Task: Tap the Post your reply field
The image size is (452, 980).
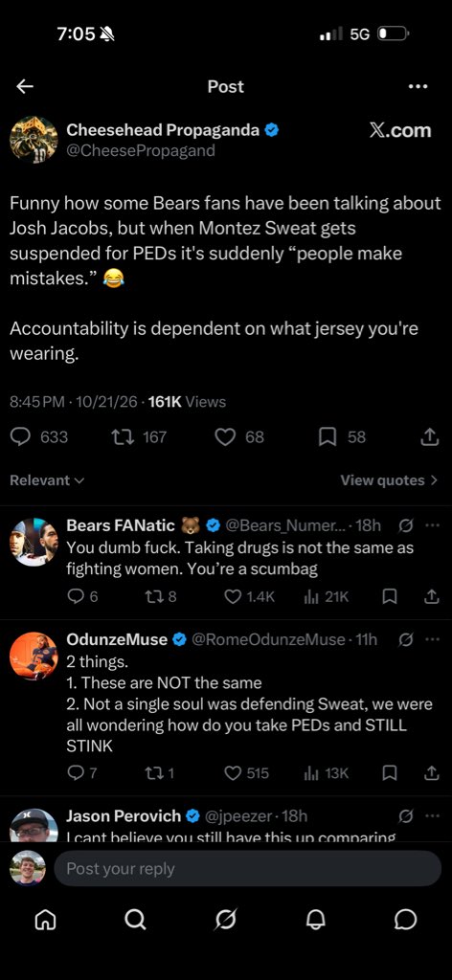Action: [248, 868]
